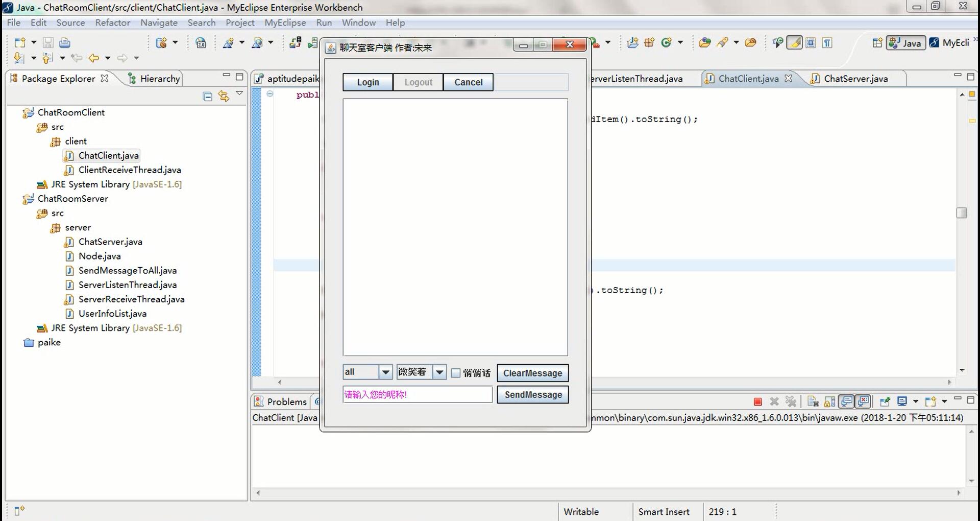Click the New file toolbar icon
The width and height of the screenshot is (980, 521).
pyautogui.click(x=19, y=43)
